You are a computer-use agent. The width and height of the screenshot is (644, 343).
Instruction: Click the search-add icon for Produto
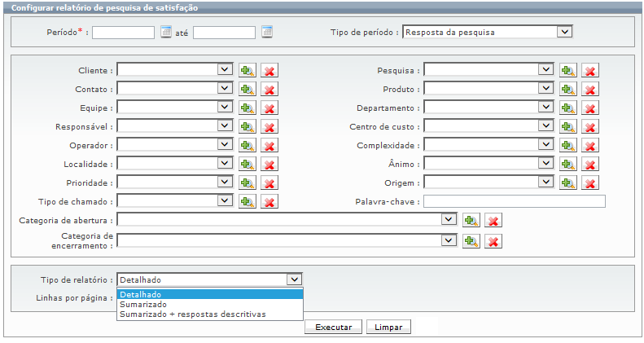(568, 89)
